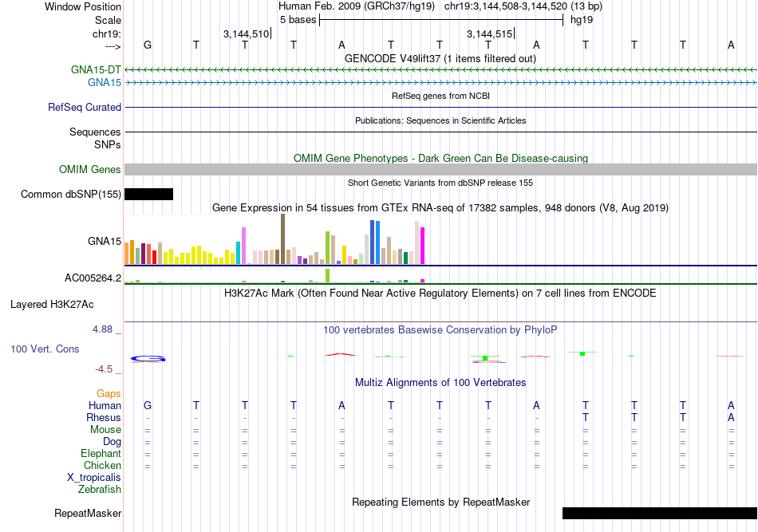Click the -4.5 PhyloP scale value
The height and width of the screenshot is (532, 758).
104,369
